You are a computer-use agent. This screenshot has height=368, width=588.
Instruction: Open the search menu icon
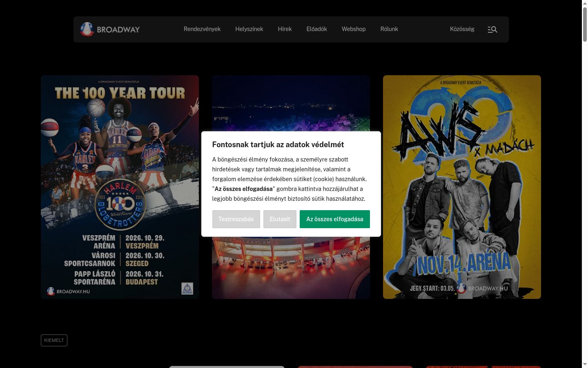click(x=492, y=29)
